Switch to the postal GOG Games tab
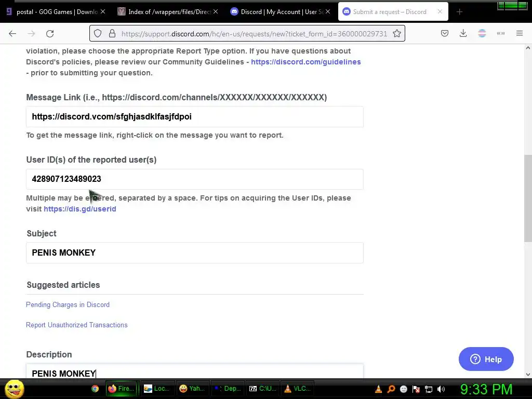 (56, 12)
